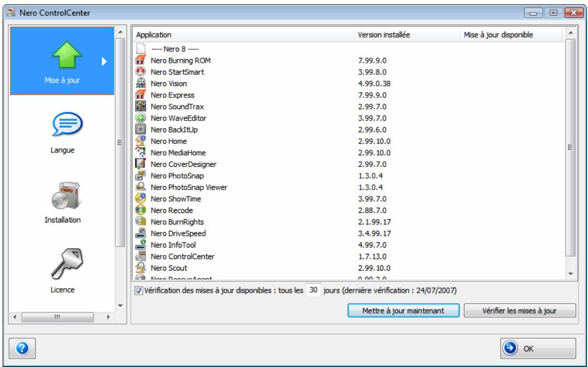Select the Nero Scout row text
Image resolution: width=588 pixels, height=367 pixels.
[169, 268]
